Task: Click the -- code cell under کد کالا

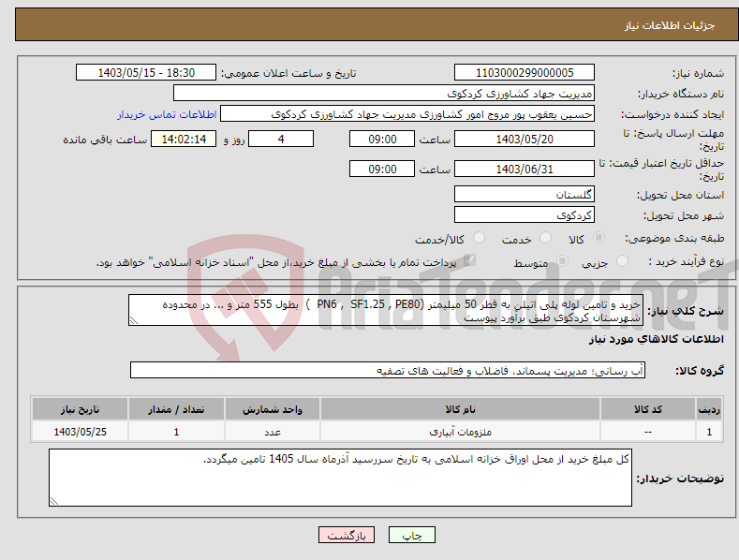Action: point(648,432)
